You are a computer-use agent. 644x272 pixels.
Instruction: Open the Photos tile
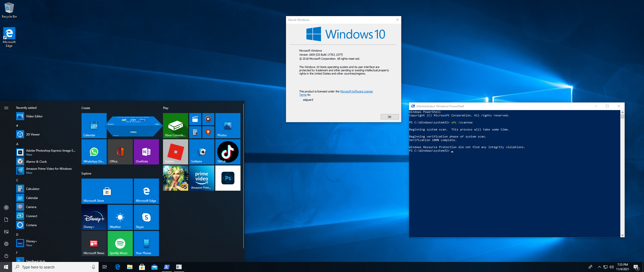coord(228,125)
